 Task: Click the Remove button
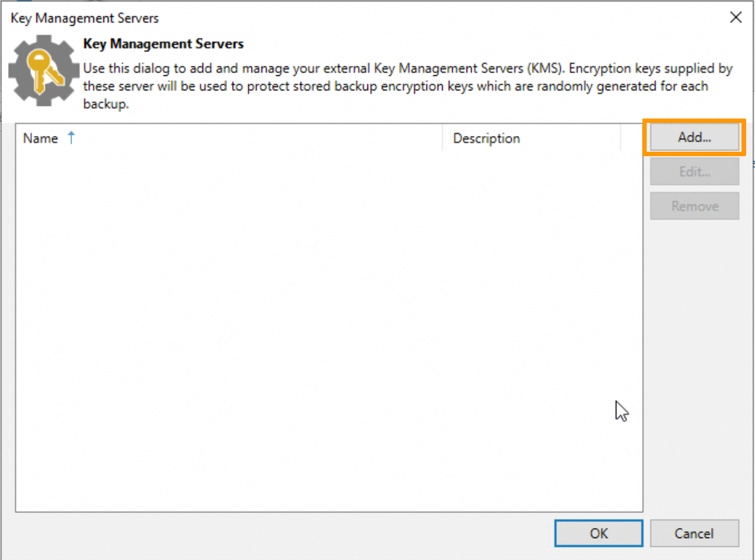(x=694, y=206)
